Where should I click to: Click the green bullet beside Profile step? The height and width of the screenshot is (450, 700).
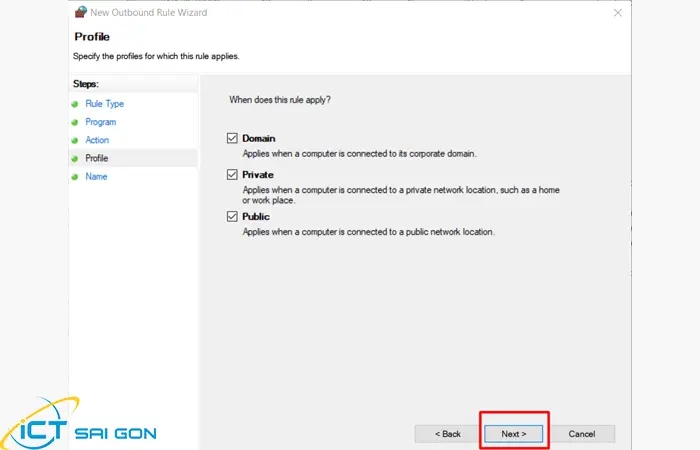click(74, 158)
